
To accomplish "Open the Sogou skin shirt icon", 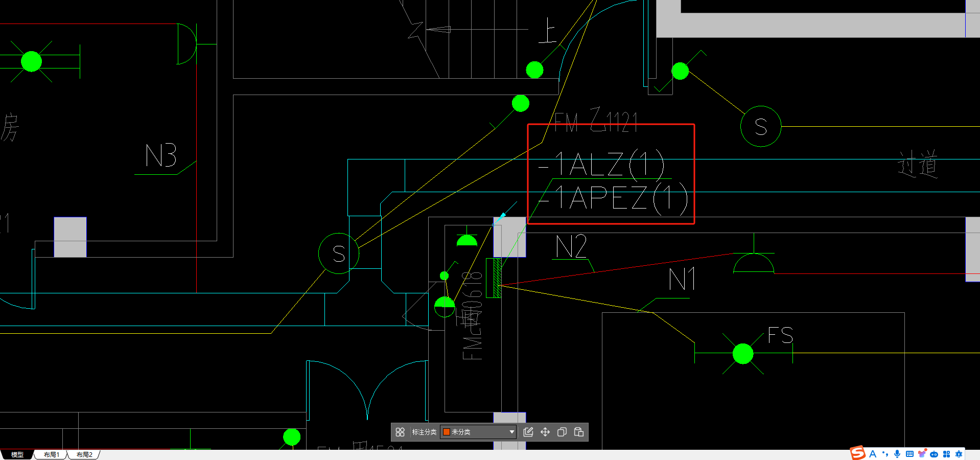I will [x=922, y=453].
